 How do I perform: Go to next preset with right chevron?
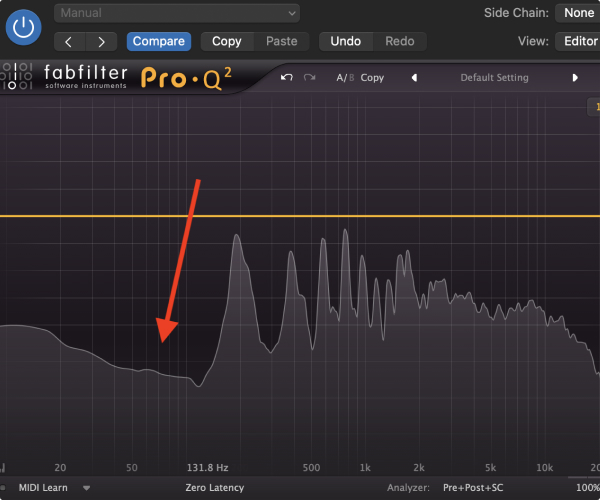pos(101,42)
